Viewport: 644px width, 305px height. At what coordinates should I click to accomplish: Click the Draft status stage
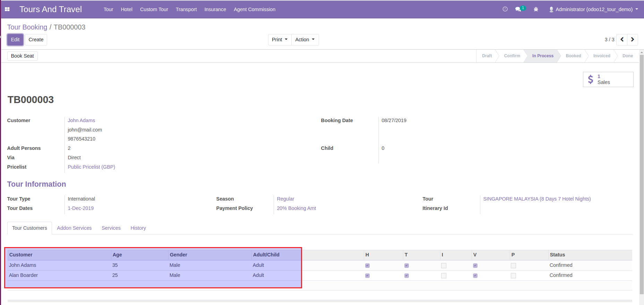[487, 56]
